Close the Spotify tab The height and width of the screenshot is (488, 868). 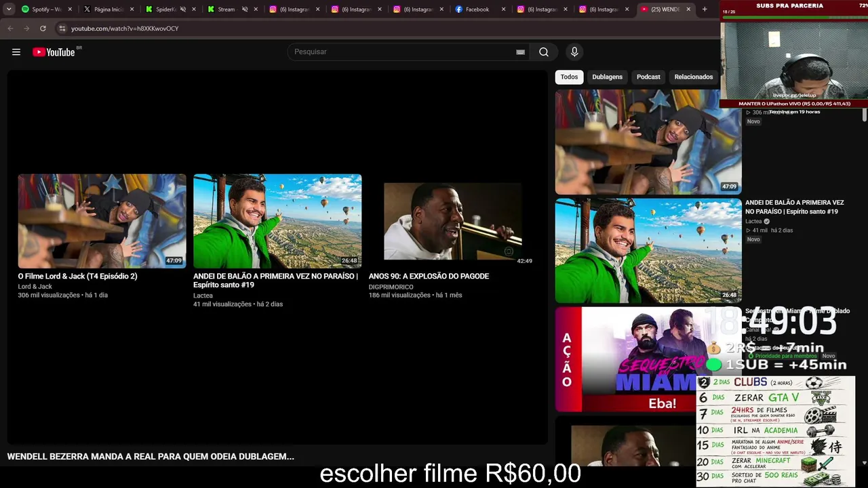70,9
